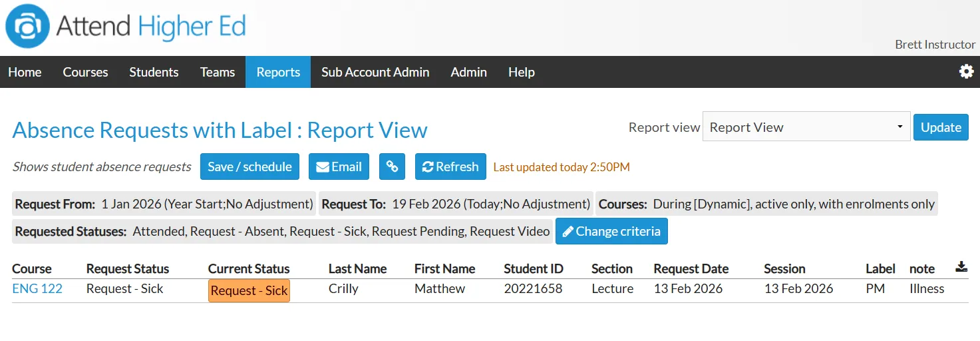Sort by Request Status column header
The image size is (980, 341).
tap(128, 269)
